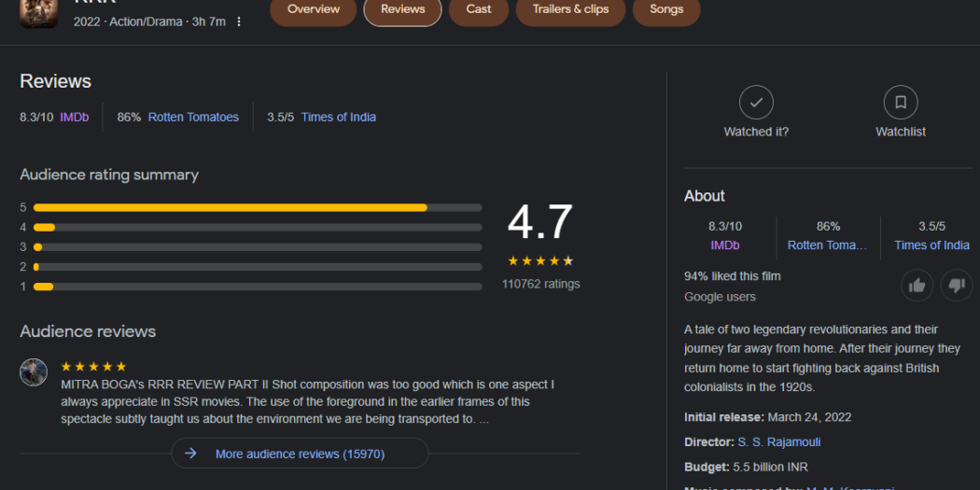Click the five-star row on MITRA BOGA review
Viewport: 980px width, 490px height.
pos(93,367)
